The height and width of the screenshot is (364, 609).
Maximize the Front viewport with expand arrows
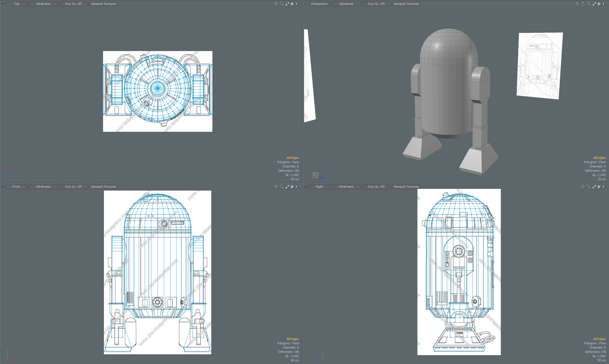287,187
